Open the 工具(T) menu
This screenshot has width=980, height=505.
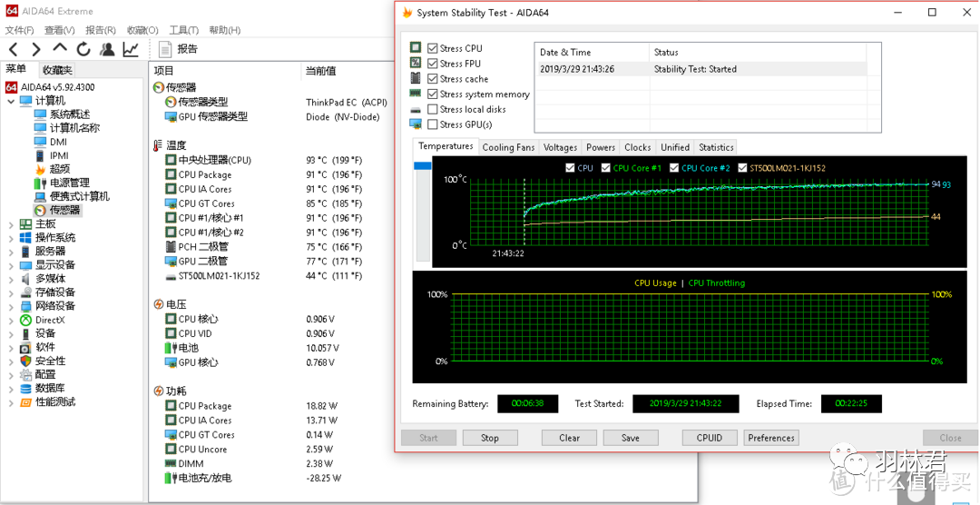[183, 30]
